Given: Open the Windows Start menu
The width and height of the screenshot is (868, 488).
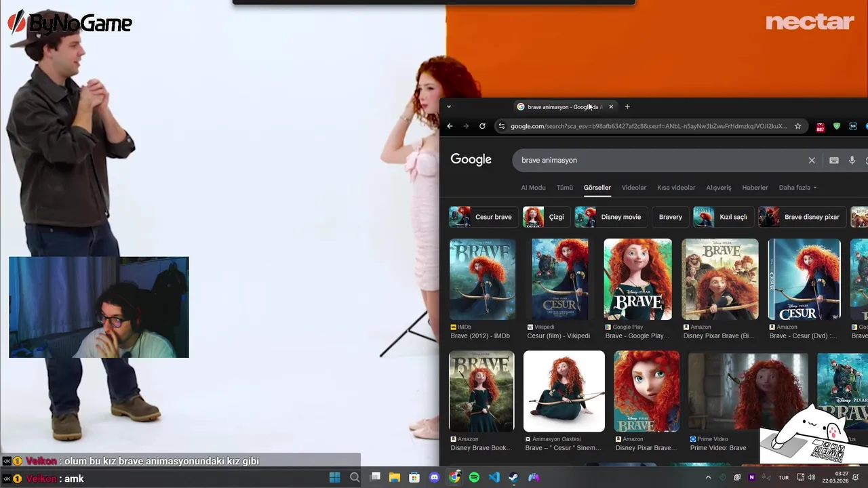Looking at the screenshot, I should pyautogui.click(x=334, y=478).
